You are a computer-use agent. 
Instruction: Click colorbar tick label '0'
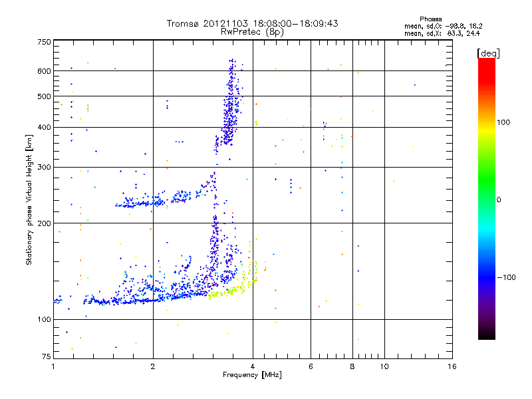point(499,199)
